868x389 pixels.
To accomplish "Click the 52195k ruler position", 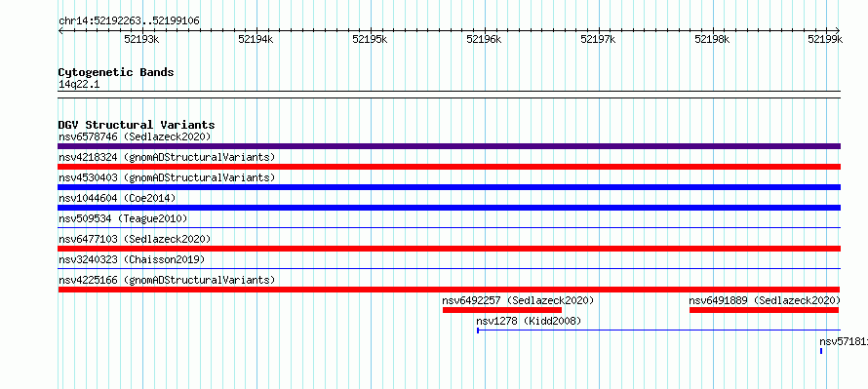I will click(370, 39).
